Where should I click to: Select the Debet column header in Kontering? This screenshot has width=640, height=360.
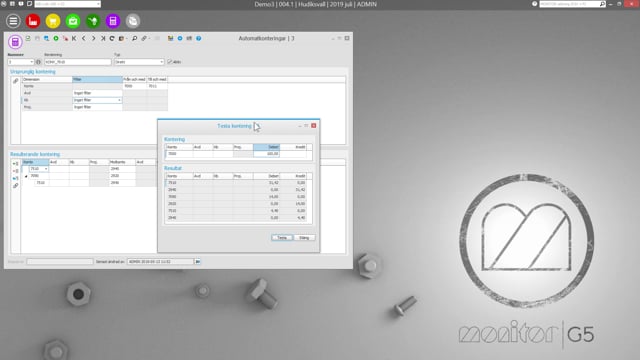point(266,147)
